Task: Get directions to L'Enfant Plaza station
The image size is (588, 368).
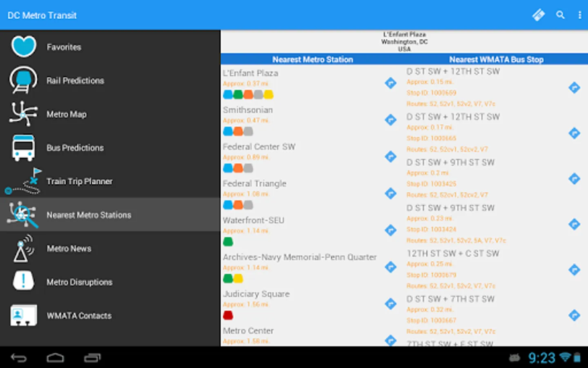Action: pos(391,83)
